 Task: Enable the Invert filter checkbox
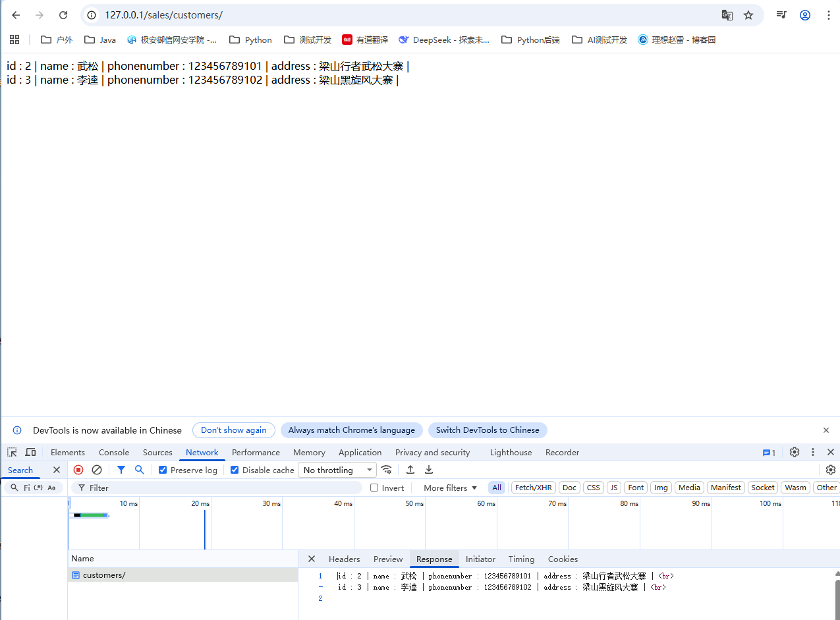[374, 488]
